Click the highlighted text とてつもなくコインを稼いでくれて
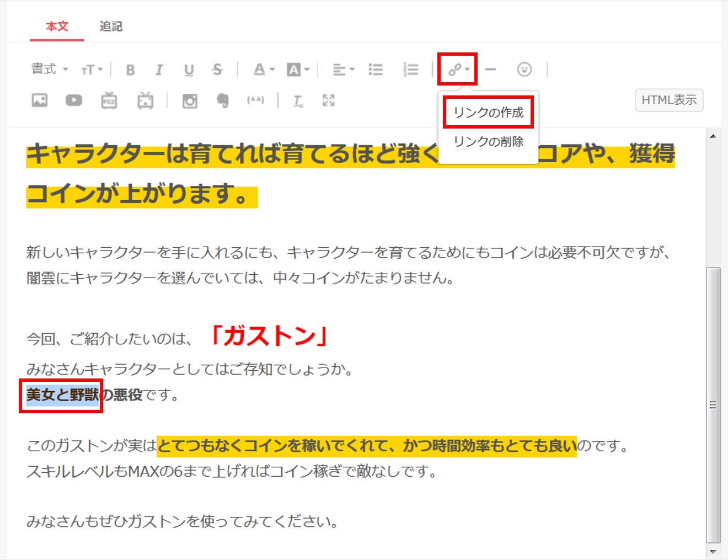Image resolution: width=728 pixels, height=560 pixels. (272, 446)
